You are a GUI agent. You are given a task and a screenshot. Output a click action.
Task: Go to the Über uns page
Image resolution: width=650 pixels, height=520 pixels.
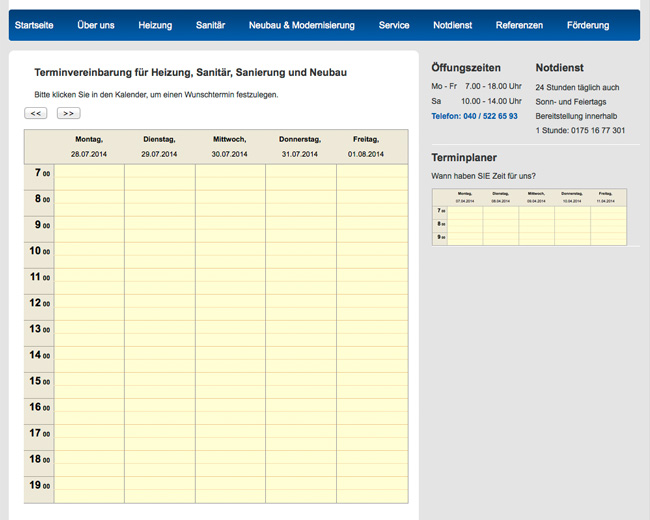click(x=95, y=25)
